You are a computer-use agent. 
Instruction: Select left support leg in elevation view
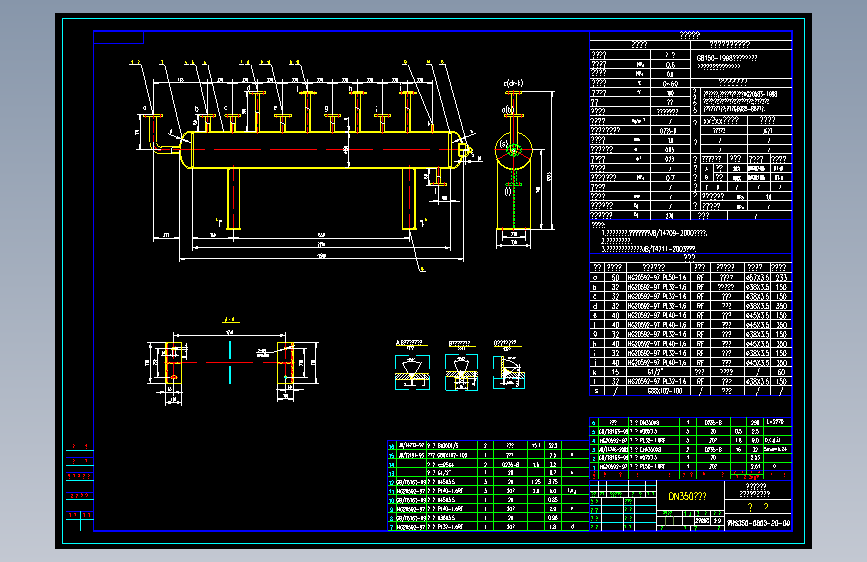pos(233,199)
